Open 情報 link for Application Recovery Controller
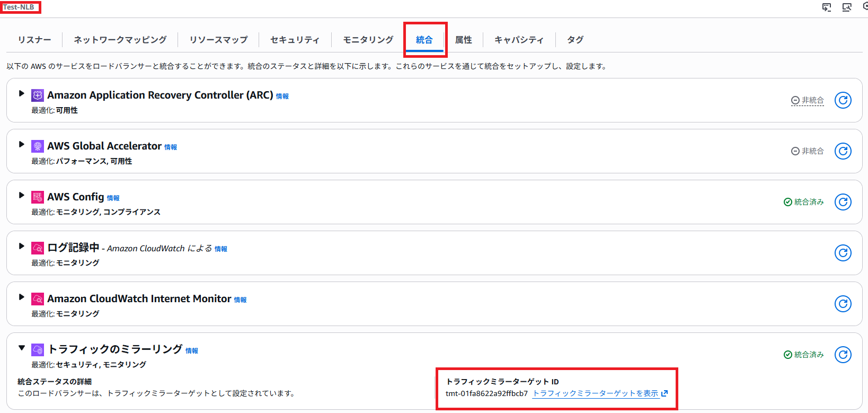Image resolution: width=868 pixels, height=413 pixels. [282, 96]
